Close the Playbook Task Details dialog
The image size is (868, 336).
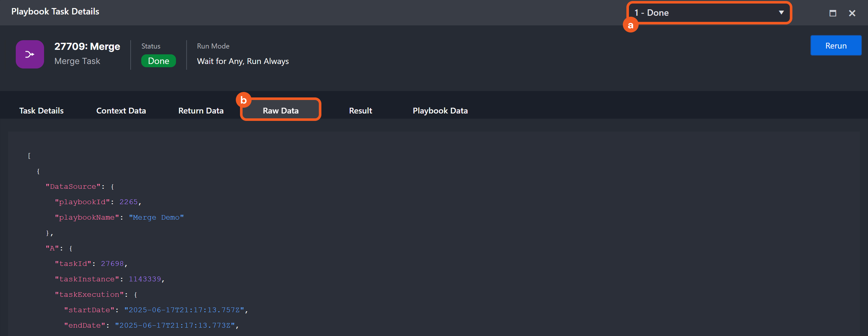tap(852, 13)
